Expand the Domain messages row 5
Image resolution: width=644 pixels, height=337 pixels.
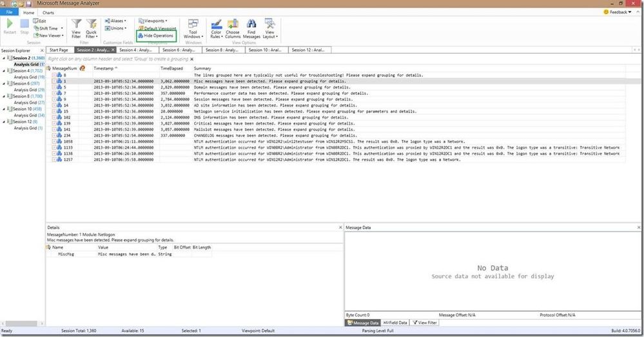pos(54,87)
